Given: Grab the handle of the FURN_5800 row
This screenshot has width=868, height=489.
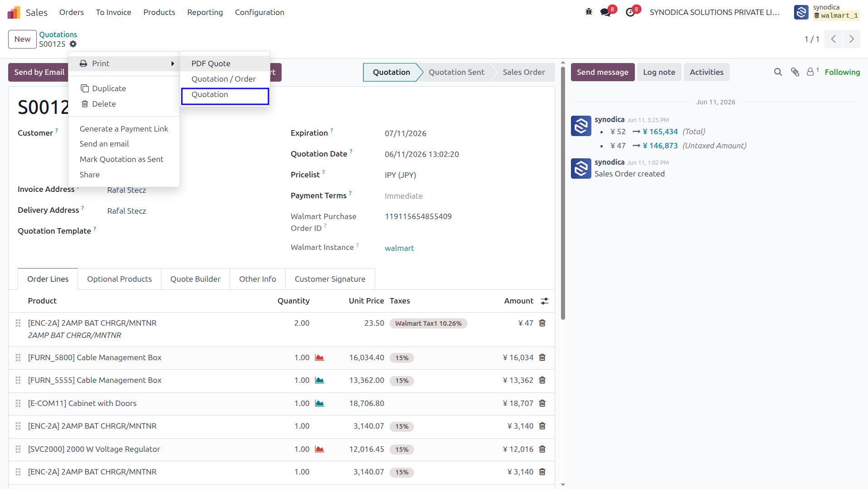Looking at the screenshot, I should point(18,357).
